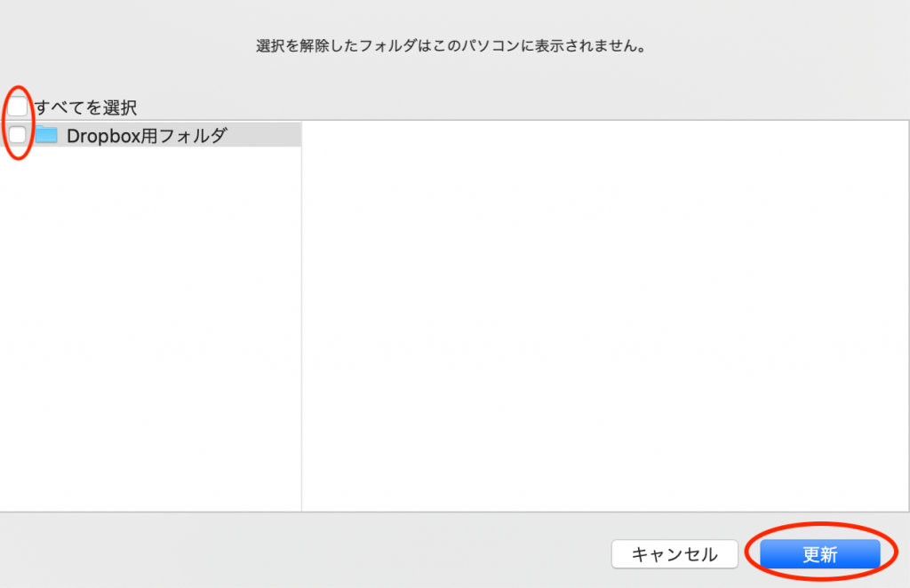Screen dimensions: 910x588
Task: Tick the すべてを選択 checkbox
Action: [x=18, y=107]
